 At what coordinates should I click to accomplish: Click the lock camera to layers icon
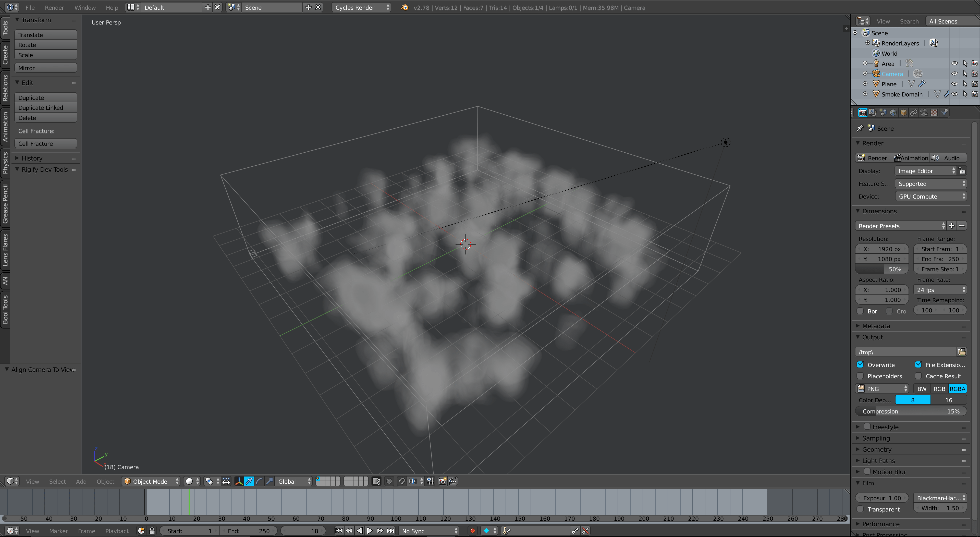[376, 481]
